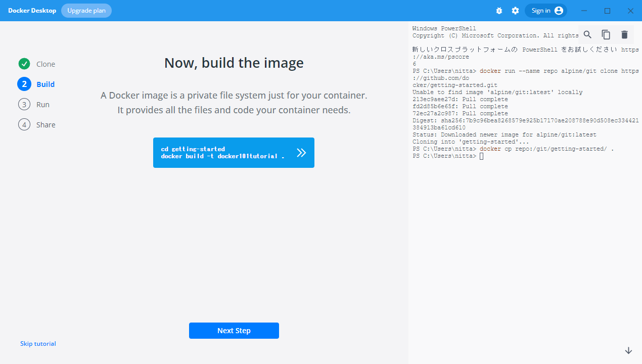Click the docker build command box

pos(222,153)
